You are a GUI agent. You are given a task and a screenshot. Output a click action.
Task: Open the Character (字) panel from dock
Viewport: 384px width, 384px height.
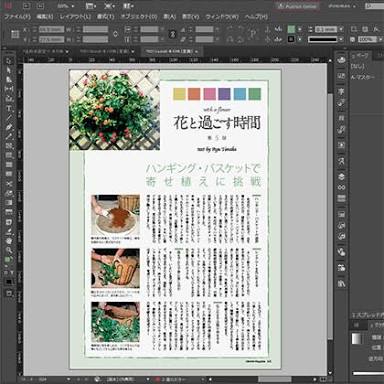coord(341,91)
